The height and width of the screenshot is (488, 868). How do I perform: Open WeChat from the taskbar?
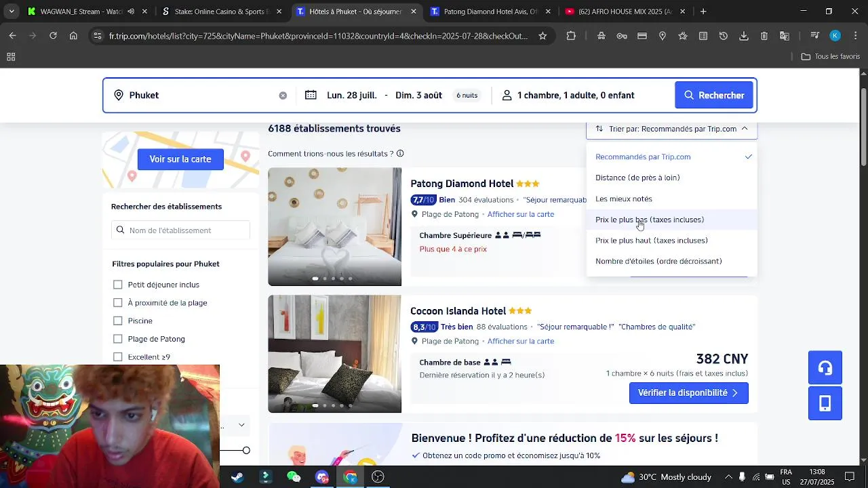click(x=294, y=477)
